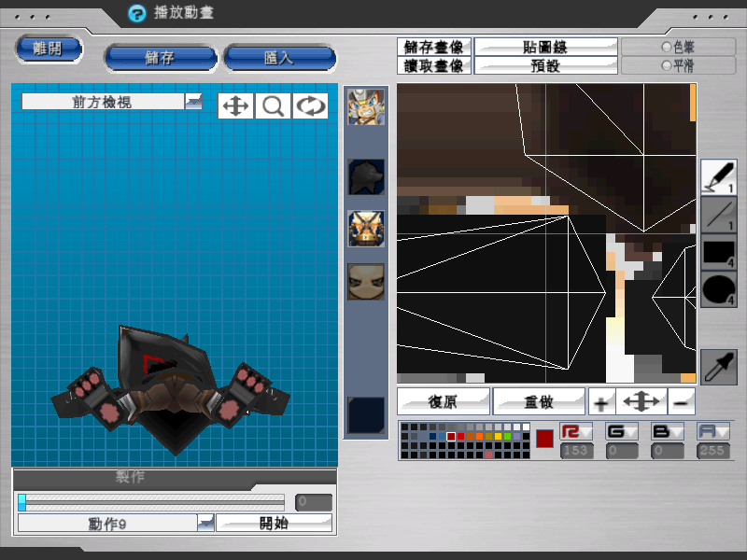The height and width of the screenshot is (560, 747).
Task: Choose the round brush shape
Action: tap(718, 289)
